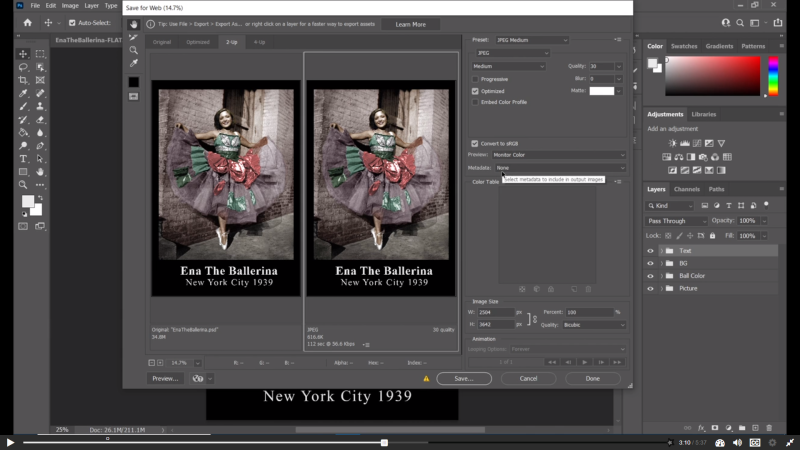Click the video play button at bottom left
Viewport: 800px width, 450px height.
[10, 442]
